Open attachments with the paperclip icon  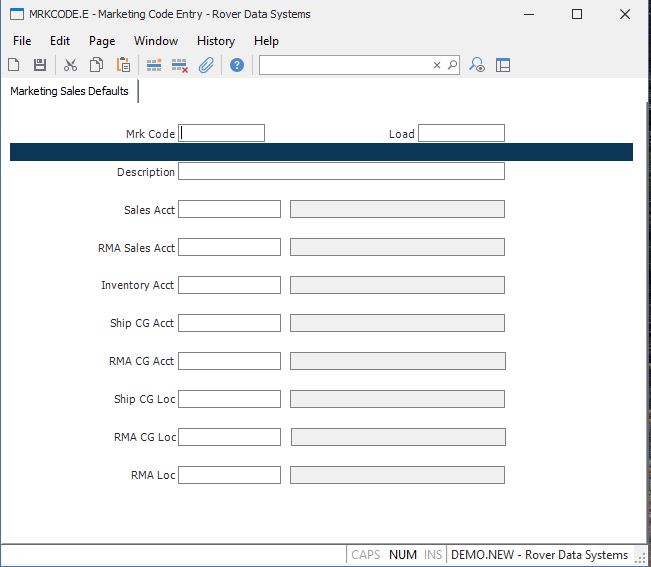(206, 65)
